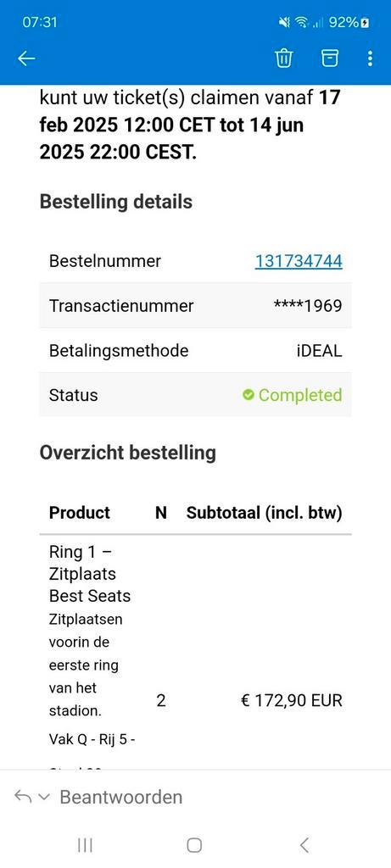Open order number 131734744 link

pyautogui.click(x=299, y=261)
